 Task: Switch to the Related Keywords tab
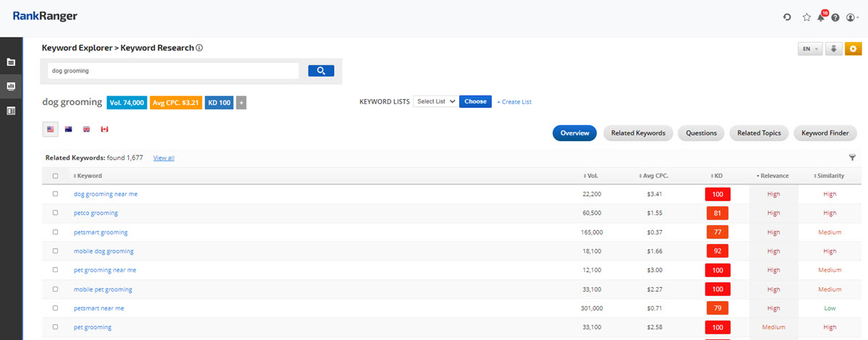pyautogui.click(x=638, y=133)
